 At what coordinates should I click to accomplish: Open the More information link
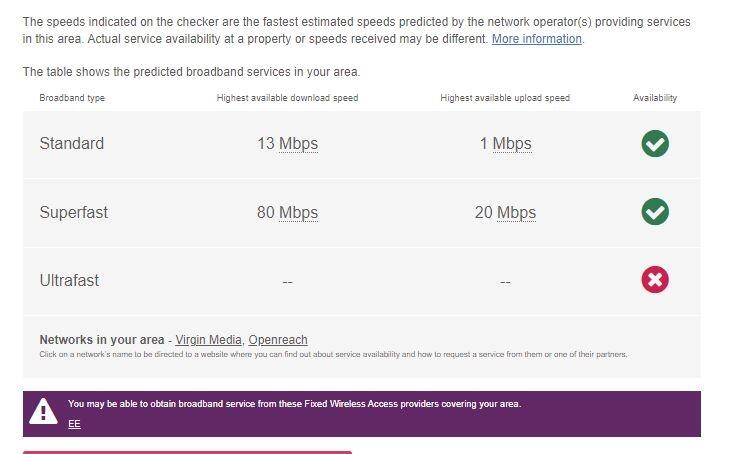tap(536, 39)
